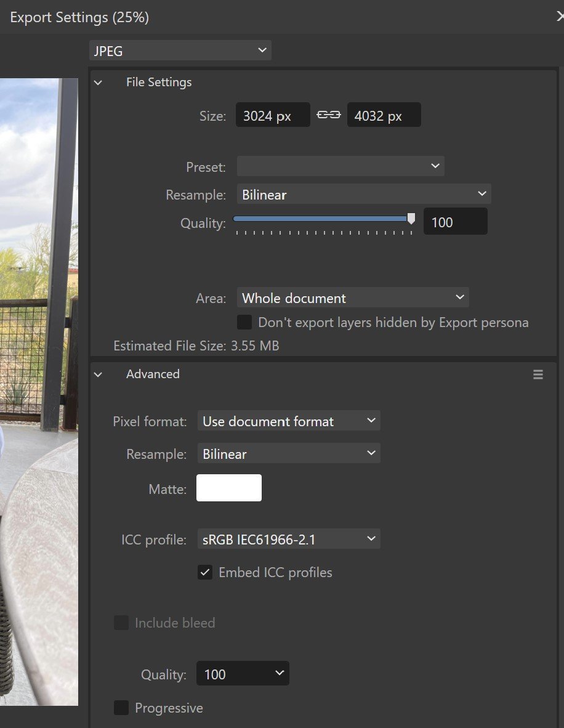Click the Quality value field showing 100
564x728 pixels.
coord(454,222)
